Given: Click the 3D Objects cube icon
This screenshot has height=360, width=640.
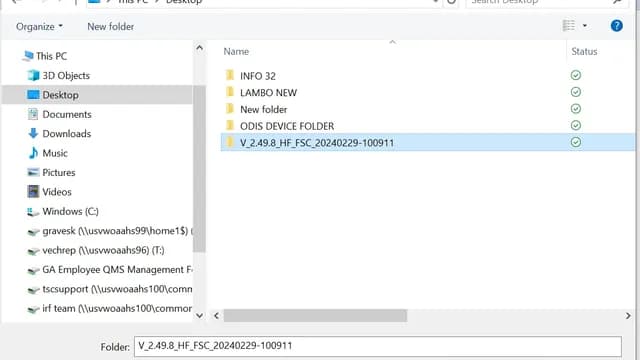Looking at the screenshot, I should pyautogui.click(x=33, y=76).
